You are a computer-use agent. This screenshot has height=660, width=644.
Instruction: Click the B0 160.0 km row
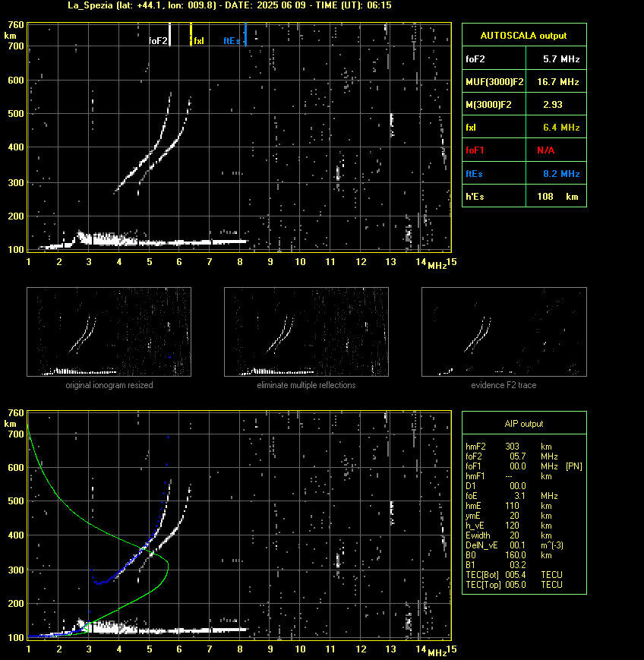(509, 555)
